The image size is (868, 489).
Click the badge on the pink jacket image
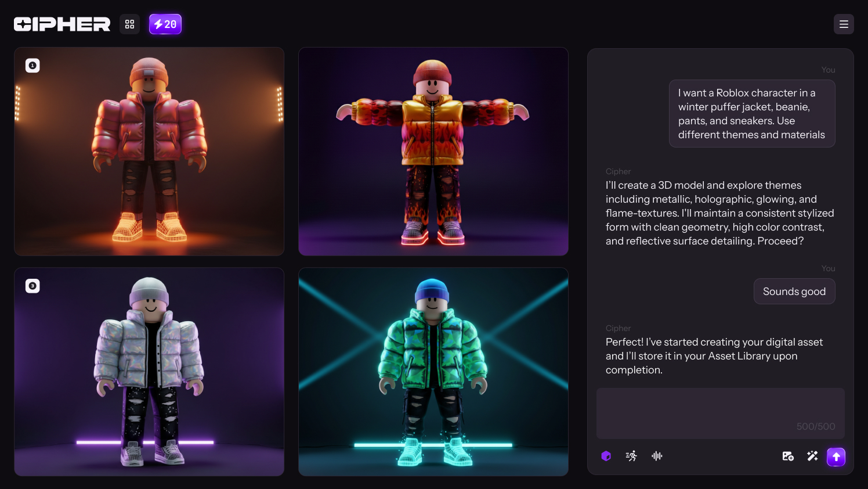click(32, 66)
